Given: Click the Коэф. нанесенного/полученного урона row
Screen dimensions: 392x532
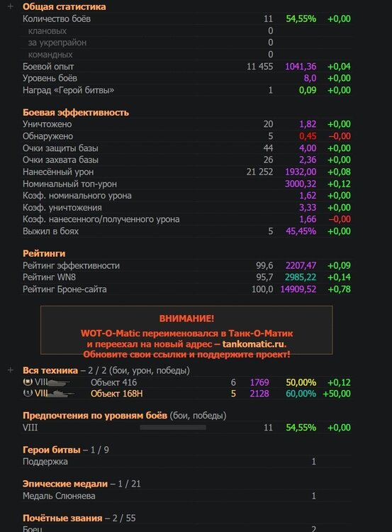Looking at the screenshot, I should pos(186,219).
